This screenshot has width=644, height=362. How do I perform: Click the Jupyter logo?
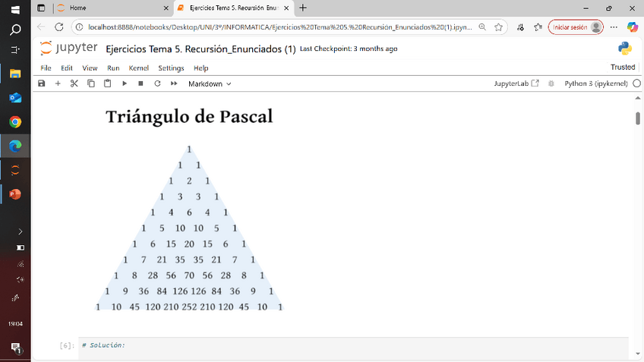click(68, 48)
